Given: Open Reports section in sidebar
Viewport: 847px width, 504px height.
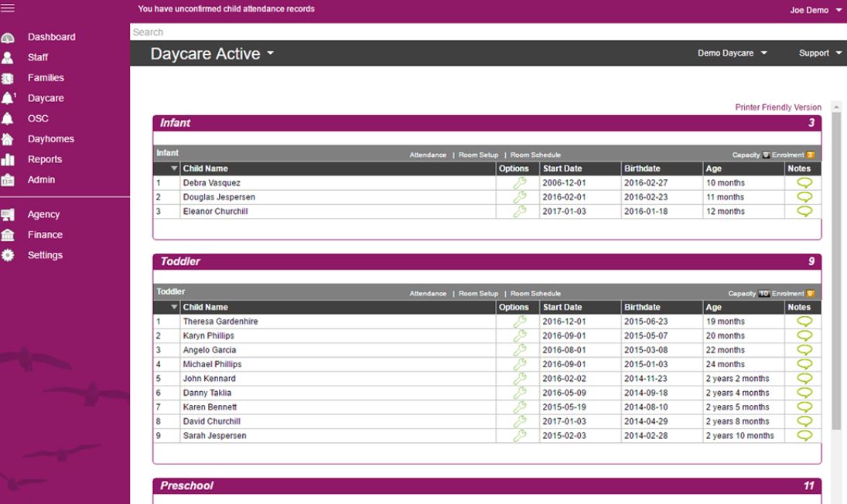Looking at the screenshot, I should 45,159.
